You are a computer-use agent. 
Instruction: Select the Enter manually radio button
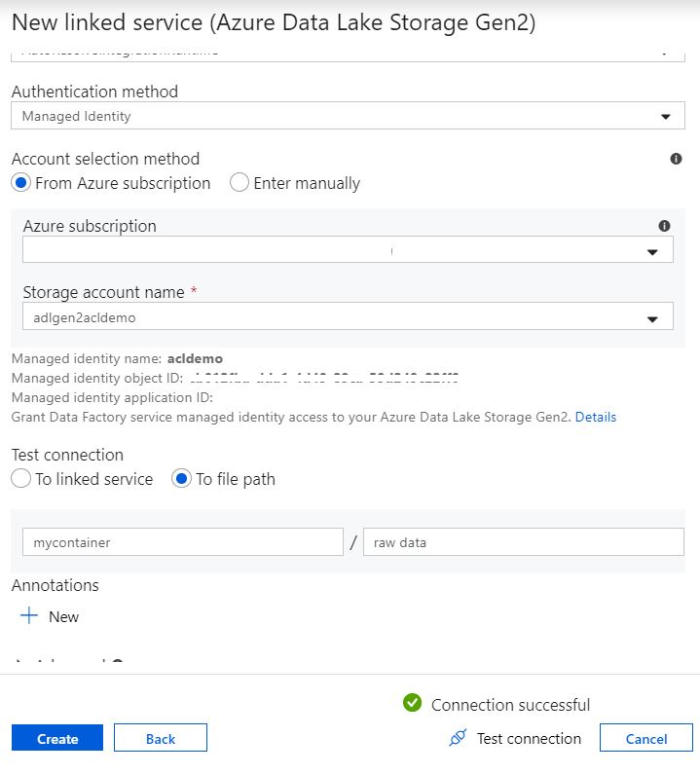click(x=239, y=183)
